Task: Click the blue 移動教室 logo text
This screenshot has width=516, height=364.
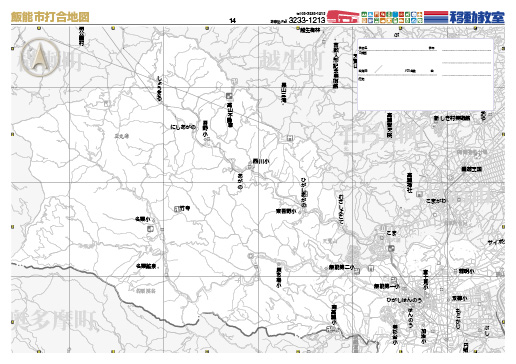Action: 477,17
